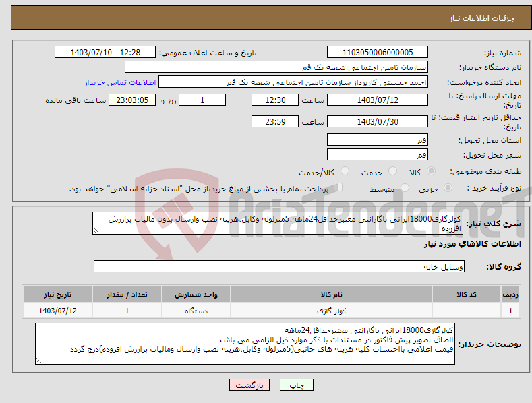The image size is (532, 403).
Task: Click the تاریخ نیاز column header
Action: [x=58, y=294]
